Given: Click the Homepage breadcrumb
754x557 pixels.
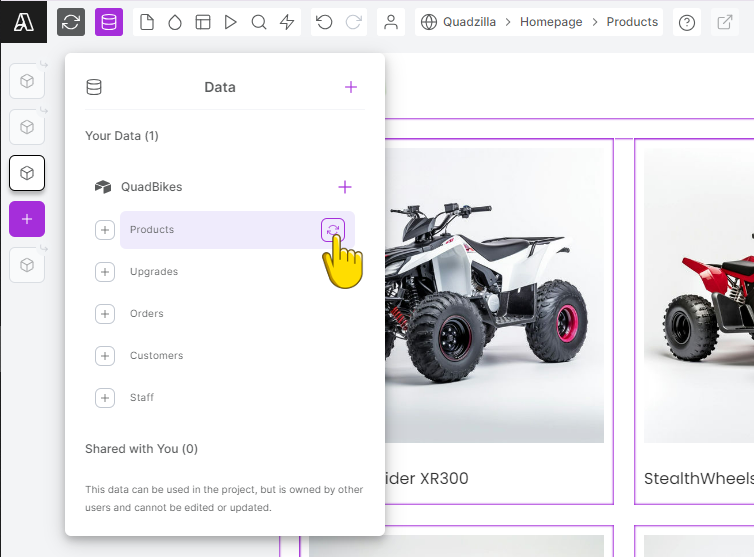Looking at the screenshot, I should [x=551, y=22].
